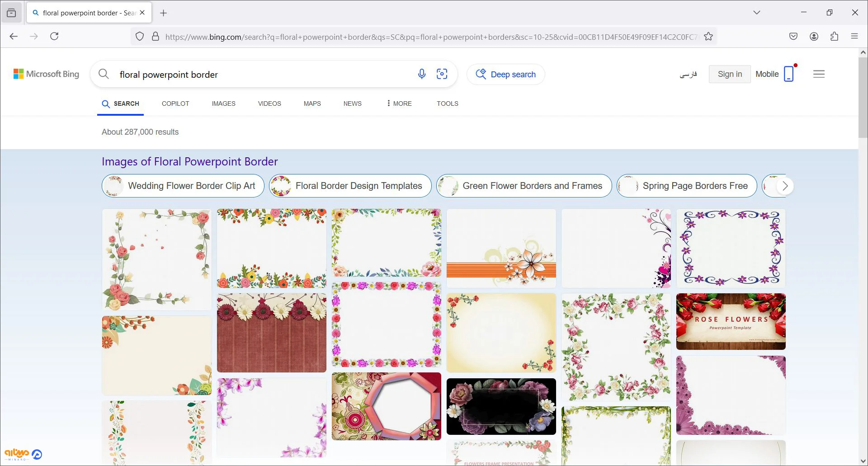The width and height of the screenshot is (868, 466).
Task: Expand the MORE options menu
Action: 399,104
